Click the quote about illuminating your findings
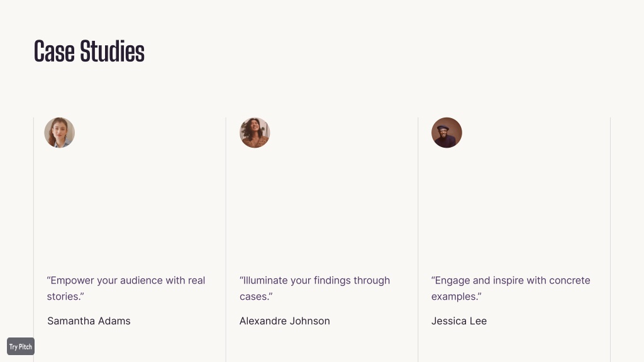644x362 pixels. point(314,288)
